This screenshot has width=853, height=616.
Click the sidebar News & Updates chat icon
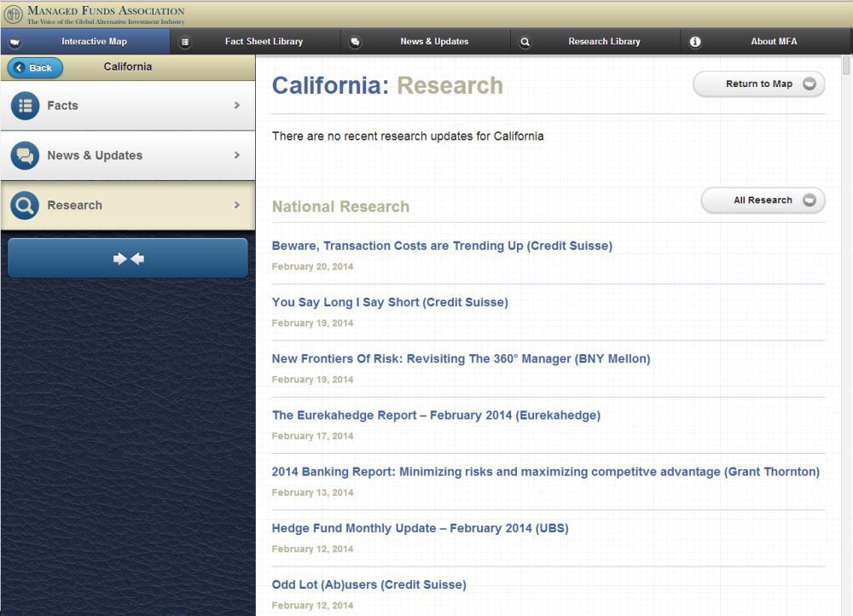tap(25, 155)
